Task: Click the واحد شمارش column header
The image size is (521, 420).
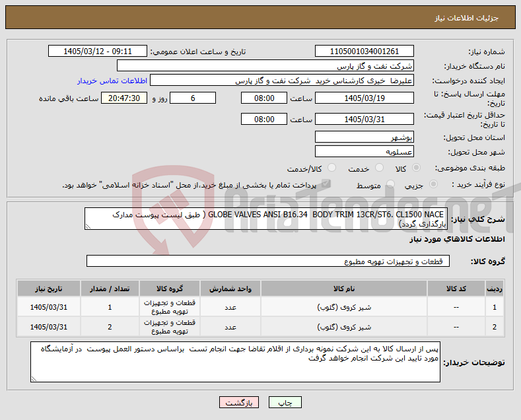Action: coord(230,289)
